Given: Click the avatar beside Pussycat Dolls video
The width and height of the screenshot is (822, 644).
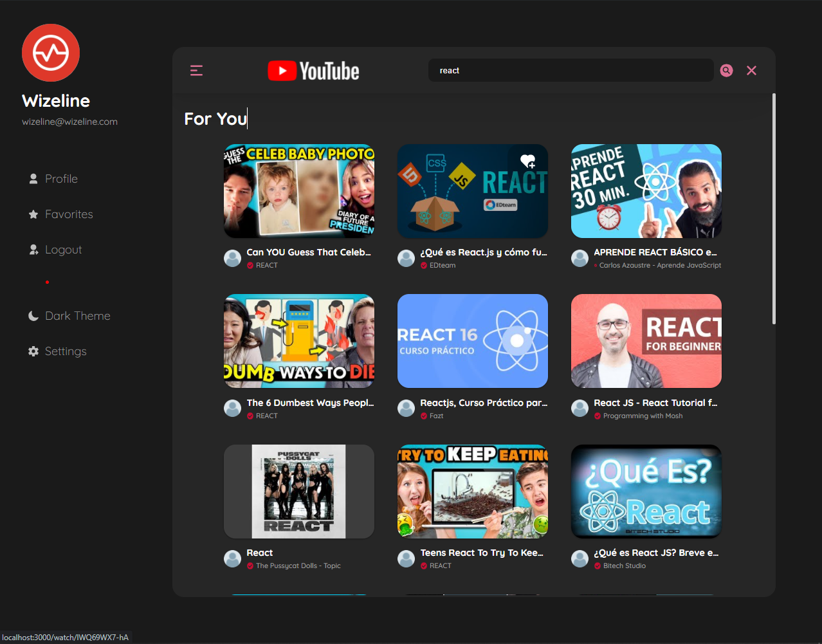Looking at the screenshot, I should pos(232,558).
